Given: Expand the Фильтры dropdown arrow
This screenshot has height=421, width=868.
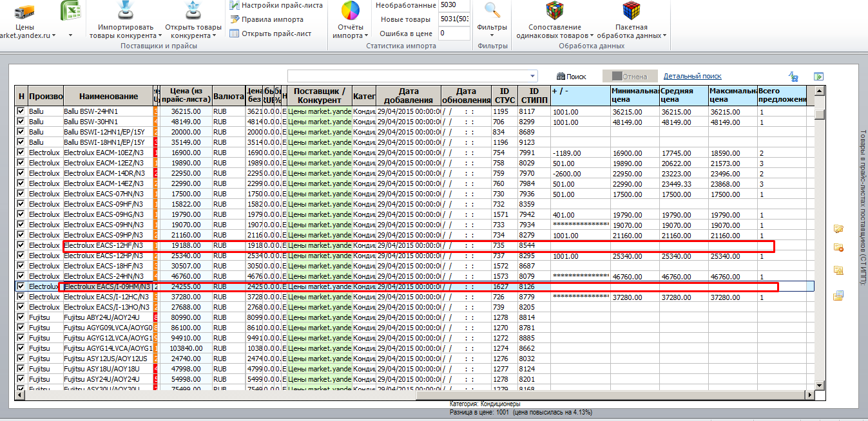Looking at the screenshot, I should tap(493, 35).
